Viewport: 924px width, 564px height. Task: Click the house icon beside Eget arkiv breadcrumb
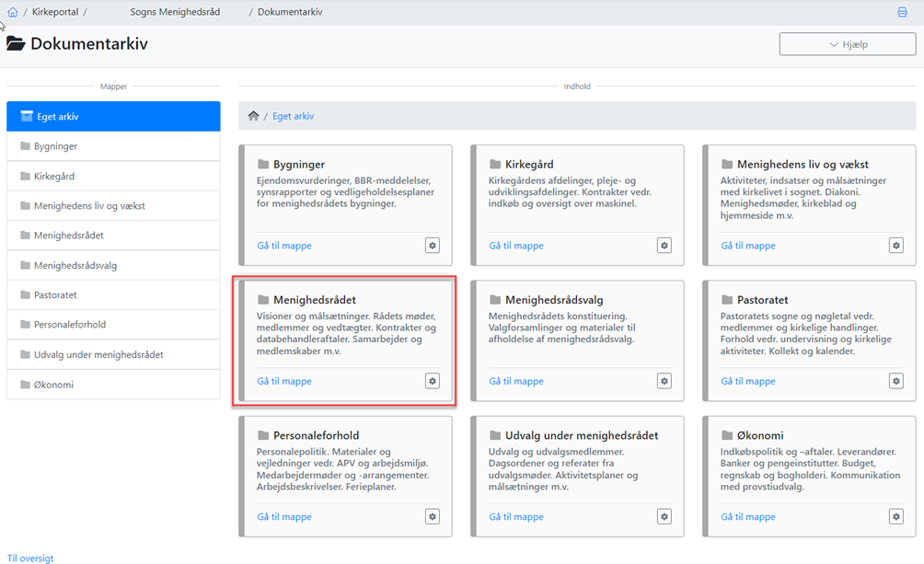point(253,116)
